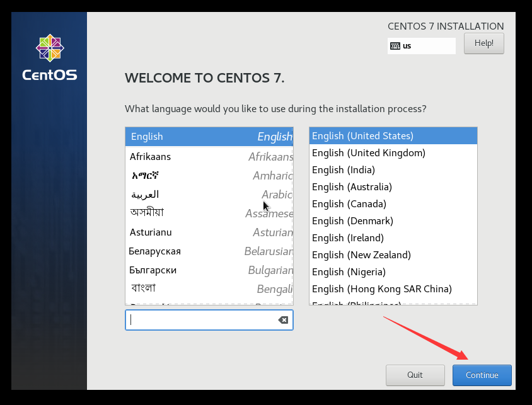Select Afrikaans in the language list
532x405 pixels.
[209, 156]
